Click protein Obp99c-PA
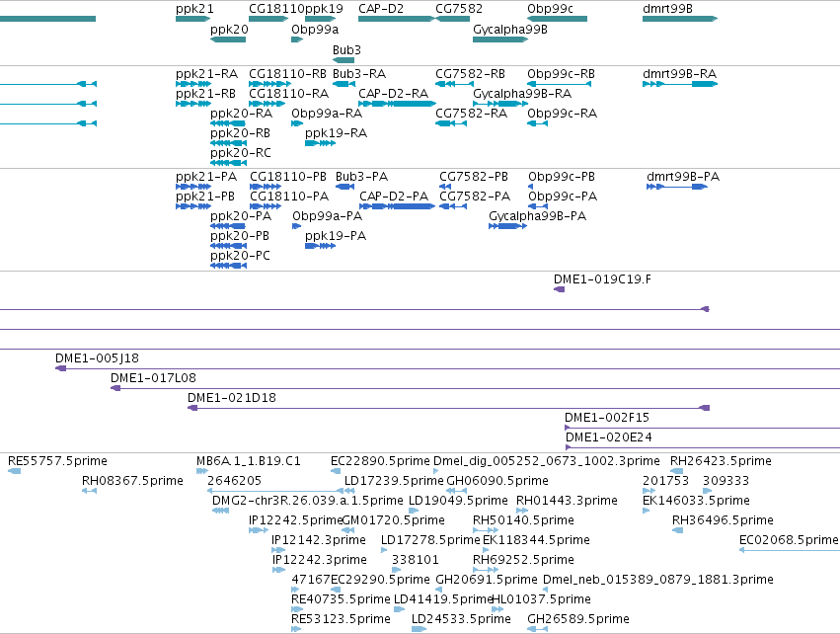This screenshot has height=634, width=840. (x=538, y=206)
